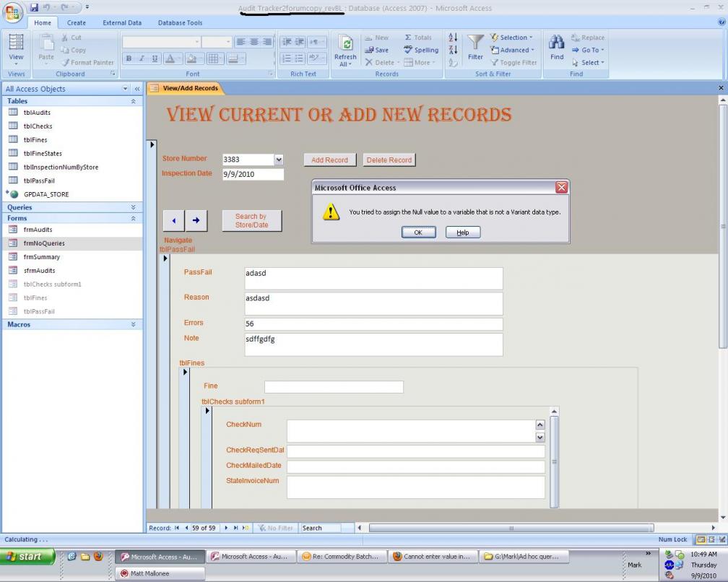The height and width of the screenshot is (582, 728).
Task: Open the Advanced filter dropdown
Action: tap(513, 50)
